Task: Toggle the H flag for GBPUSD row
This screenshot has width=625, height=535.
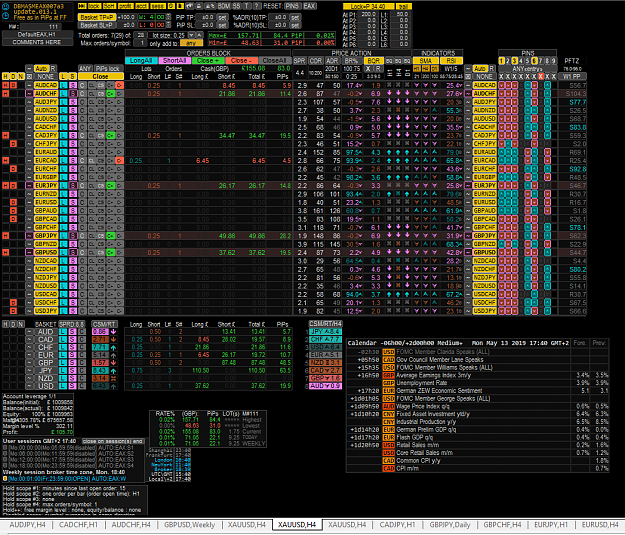Action: click(6, 252)
